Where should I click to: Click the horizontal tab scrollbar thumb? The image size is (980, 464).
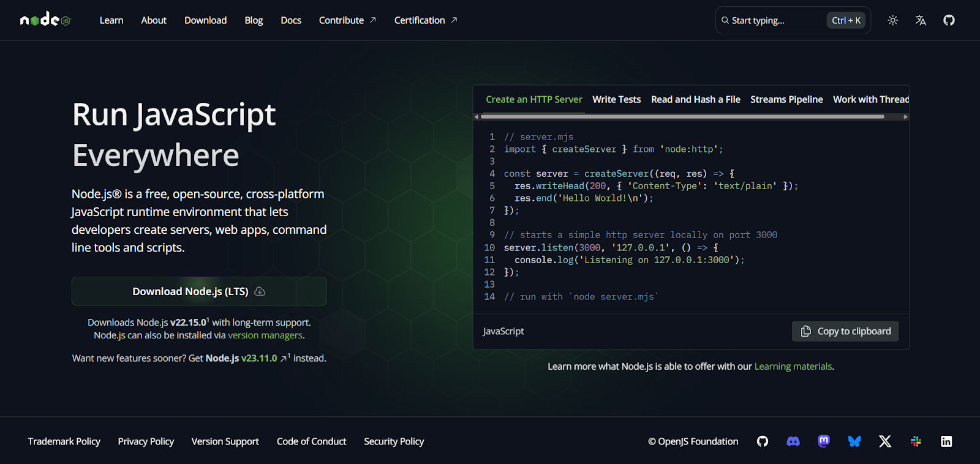[682, 116]
